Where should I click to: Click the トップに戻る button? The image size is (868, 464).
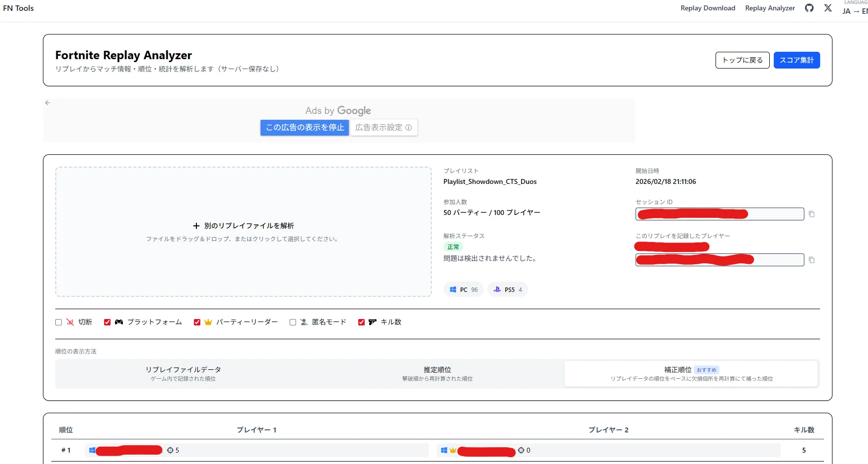click(x=742, y=60)
